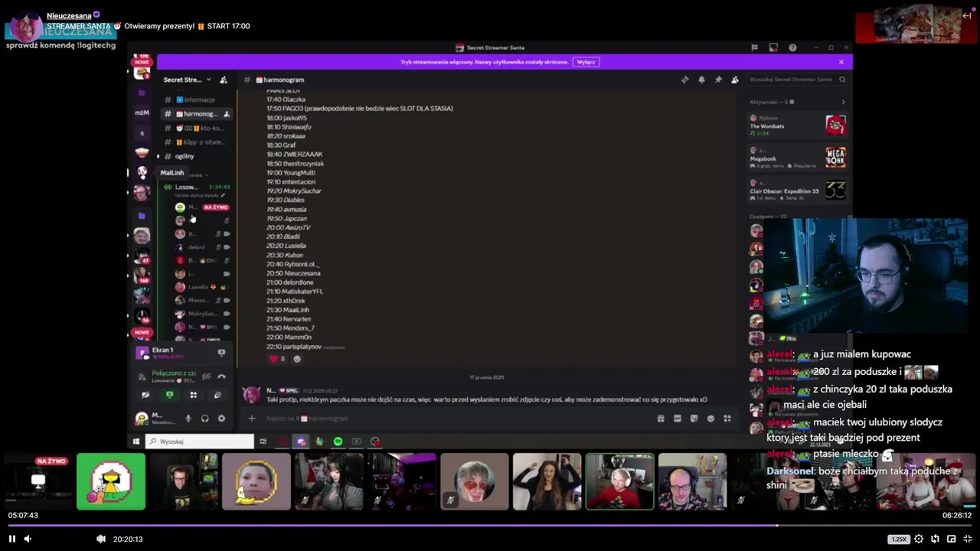Enter fullscreen in the video player

[x=968, y=539]
